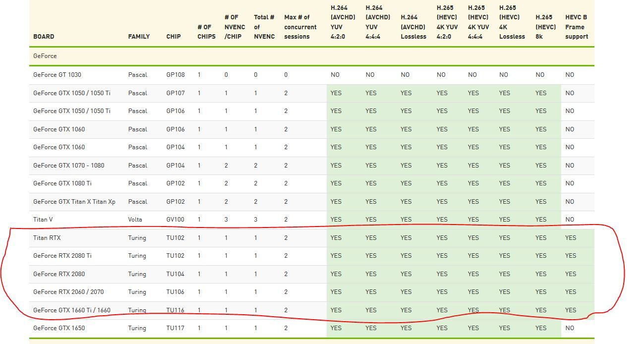Click the 'Total # of NVENC' header

tap(264, 27)
